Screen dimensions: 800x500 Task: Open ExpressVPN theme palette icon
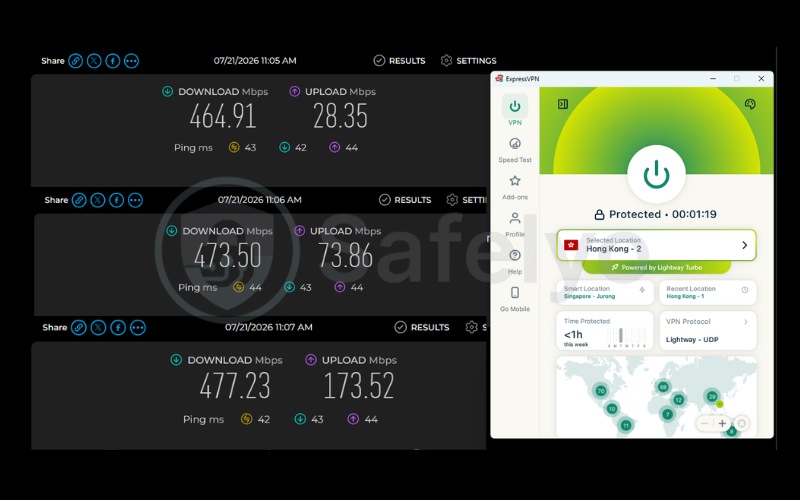point(750,104)
